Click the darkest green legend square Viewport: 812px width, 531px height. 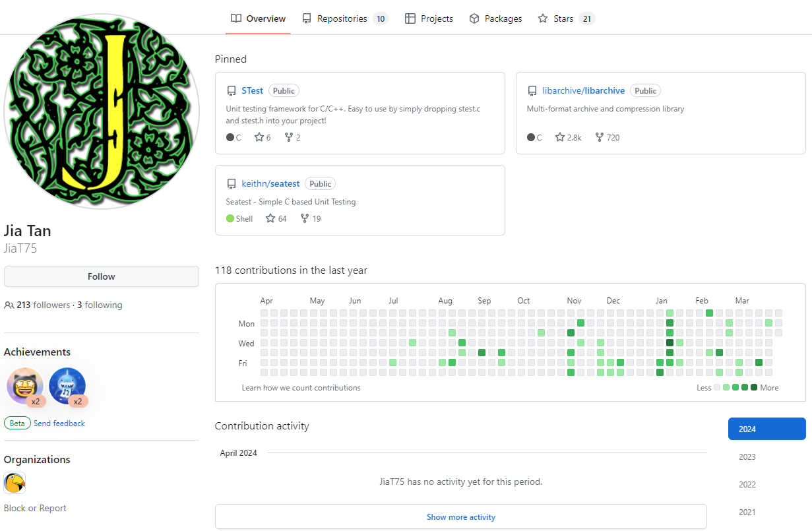(x=754, y=388)
